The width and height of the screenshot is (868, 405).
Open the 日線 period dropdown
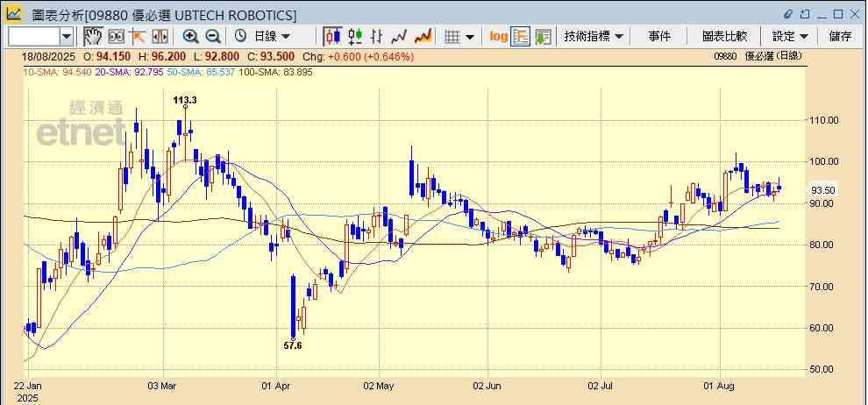[272, 37]
